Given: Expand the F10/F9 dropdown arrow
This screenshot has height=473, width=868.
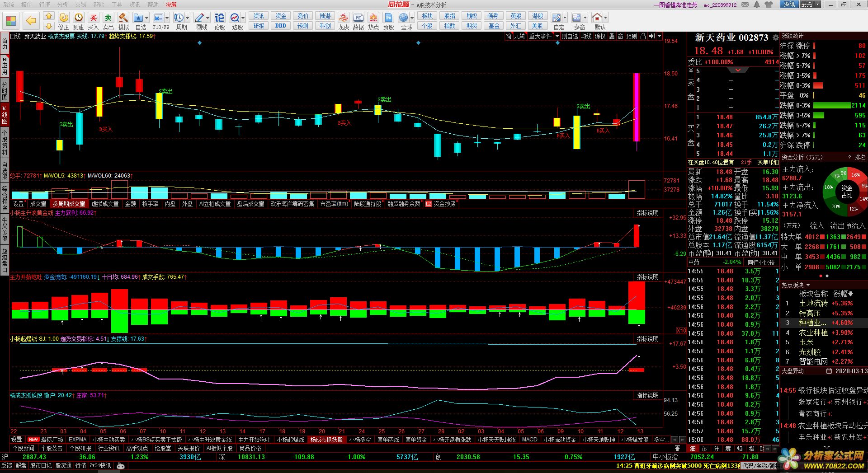Looking at the screenshot, I should (x=167, y=18).
